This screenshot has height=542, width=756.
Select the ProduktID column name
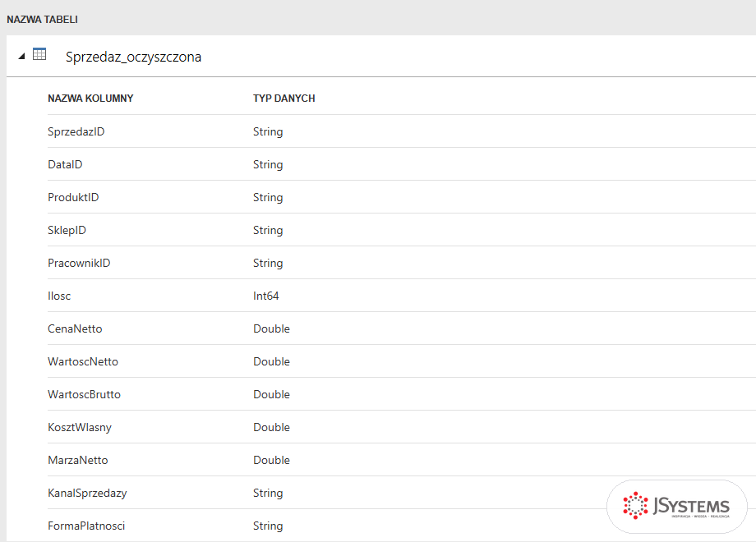coord(73,197)
